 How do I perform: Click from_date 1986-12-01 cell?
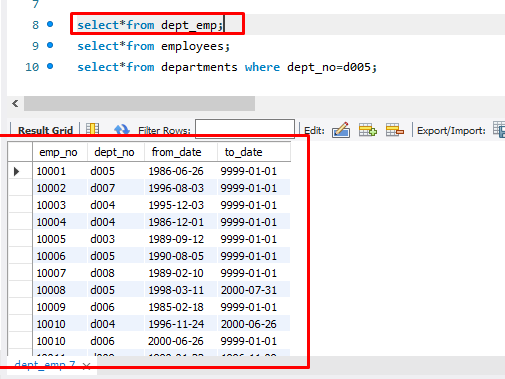point(181,222)
